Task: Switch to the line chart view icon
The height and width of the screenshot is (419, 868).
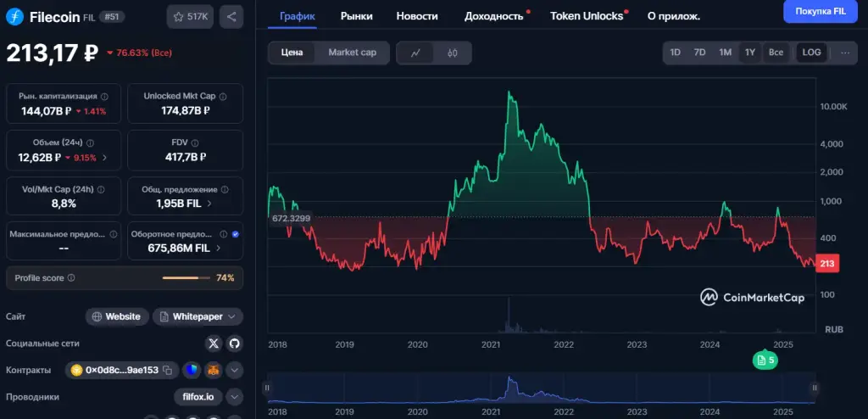Action: pos(415,53)
